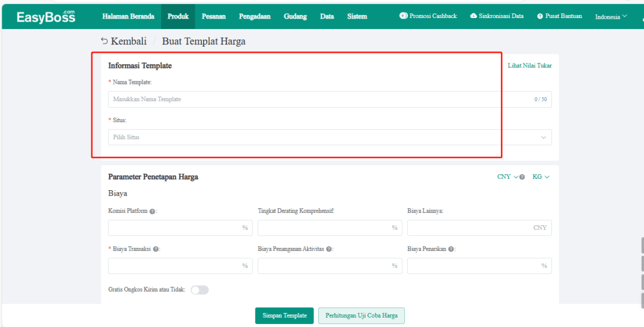
Task: Click Pusat Bantuan link text
Action: [564, 16]
